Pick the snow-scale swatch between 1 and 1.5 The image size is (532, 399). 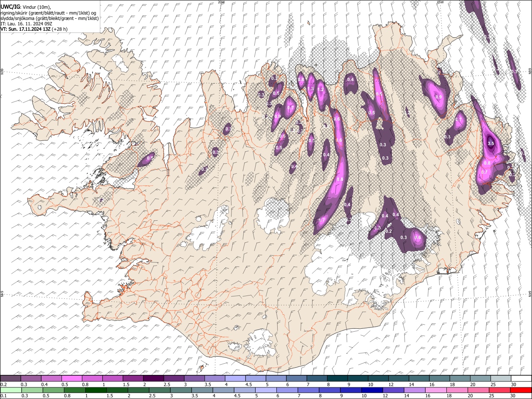(113, 379)
